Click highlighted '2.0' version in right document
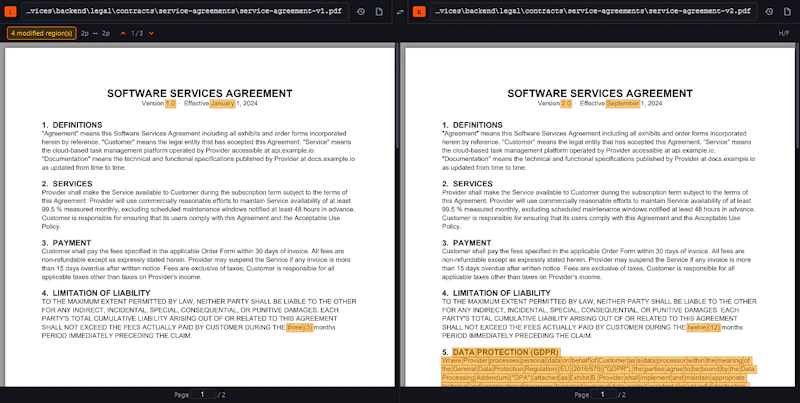Viewport: 800px width, 403px height. (x=566, y=104)
